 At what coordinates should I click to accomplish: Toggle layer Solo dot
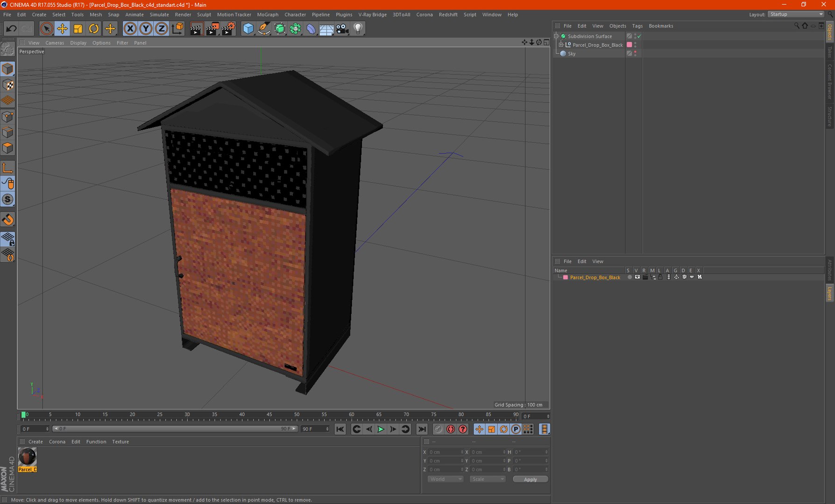[x=630, y=277]
